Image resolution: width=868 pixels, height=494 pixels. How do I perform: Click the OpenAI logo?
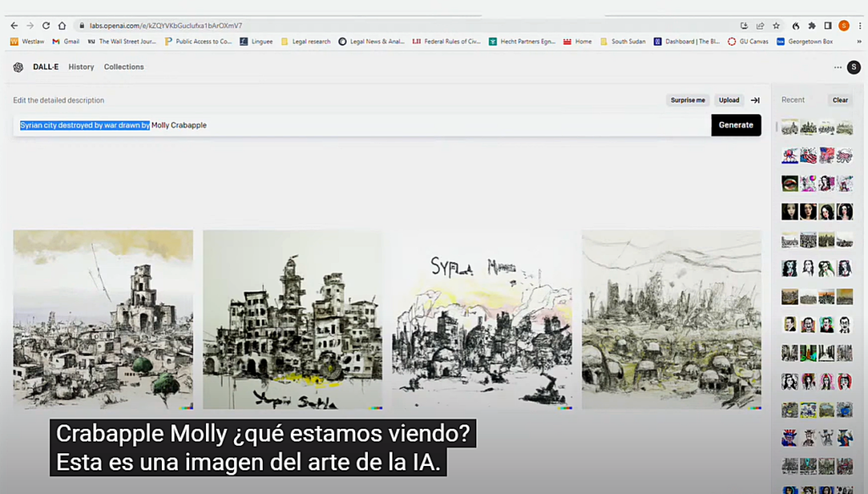(x=19, y=67)
